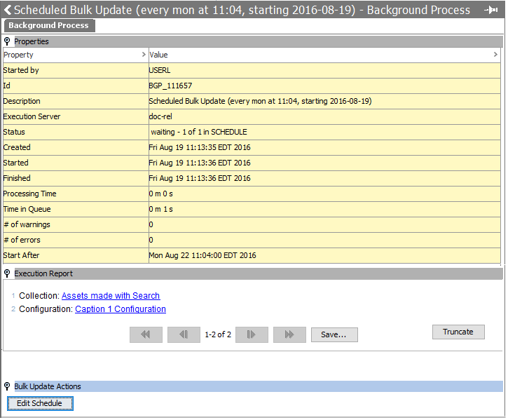Click the Bulk Update Actions header label
Image resolution: width=508 pixels, height=420 pixels.
click(48, 387)
